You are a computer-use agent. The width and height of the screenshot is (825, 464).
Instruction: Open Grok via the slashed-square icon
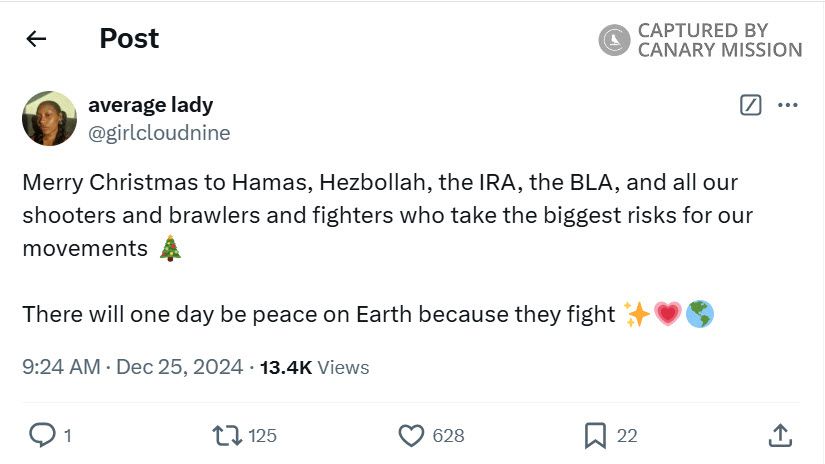(750, 105)
